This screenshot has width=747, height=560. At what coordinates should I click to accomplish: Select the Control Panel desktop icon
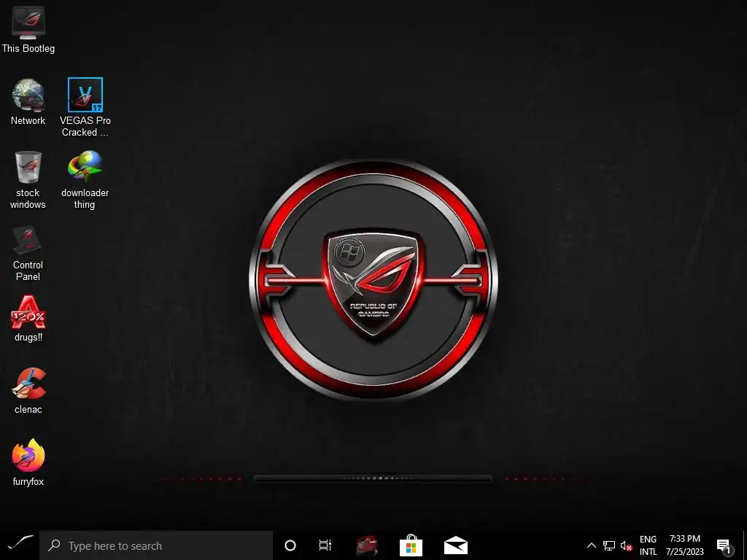[x=28, y=252]
